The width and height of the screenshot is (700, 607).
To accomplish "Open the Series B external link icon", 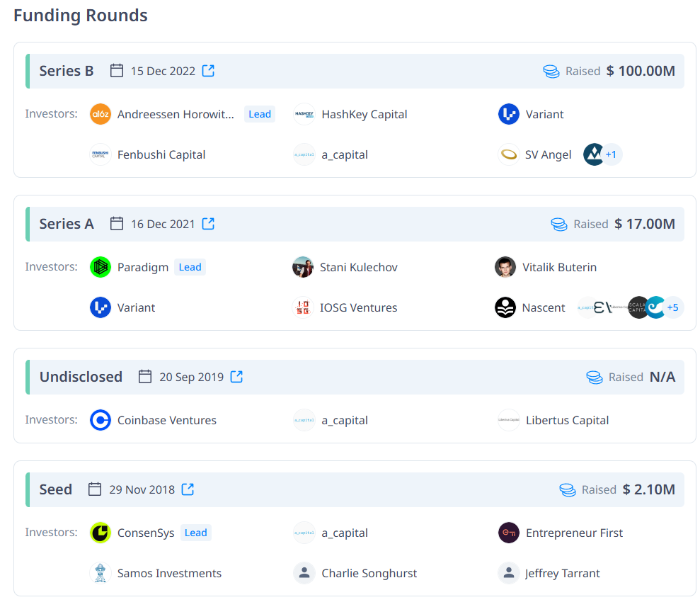I will click(208, 71).
